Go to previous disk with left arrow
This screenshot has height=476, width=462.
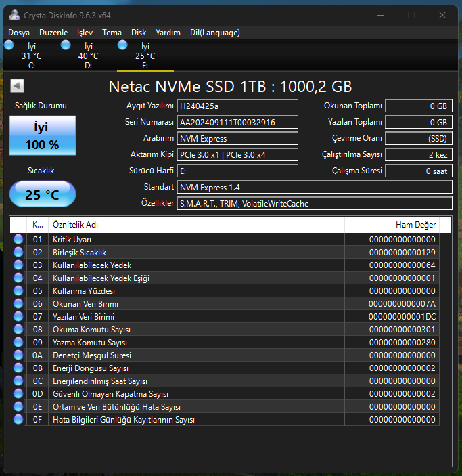click(x=17, y=85)
